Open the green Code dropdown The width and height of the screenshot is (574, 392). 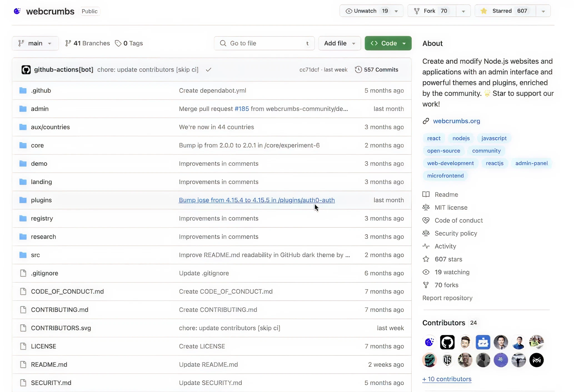[x=388, y=43]
